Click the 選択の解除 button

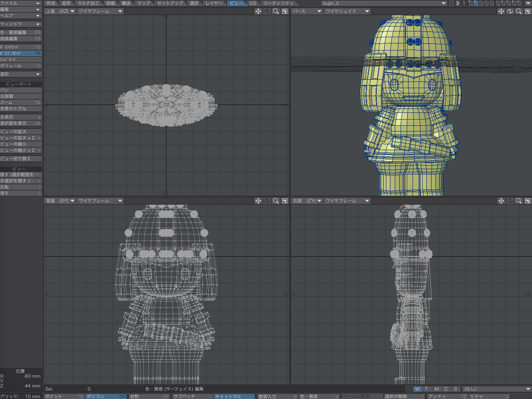(405, 396)
